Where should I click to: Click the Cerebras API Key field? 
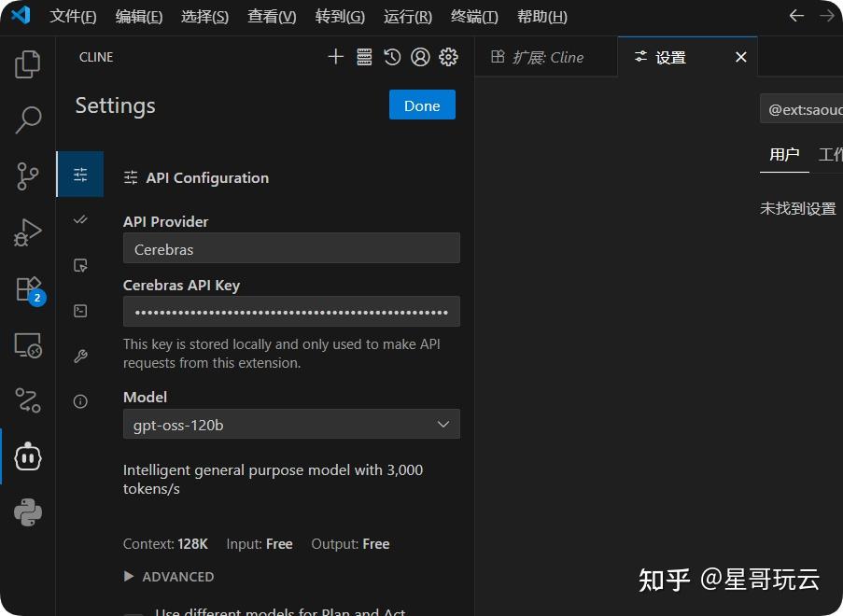pyautogui.click(x=291, y=312)
